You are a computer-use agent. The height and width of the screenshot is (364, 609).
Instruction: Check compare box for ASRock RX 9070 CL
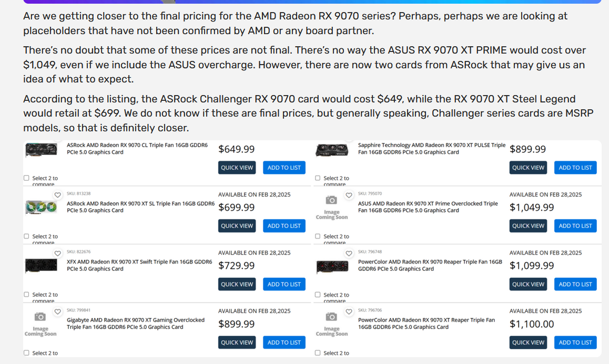click(x=26, y=178)
